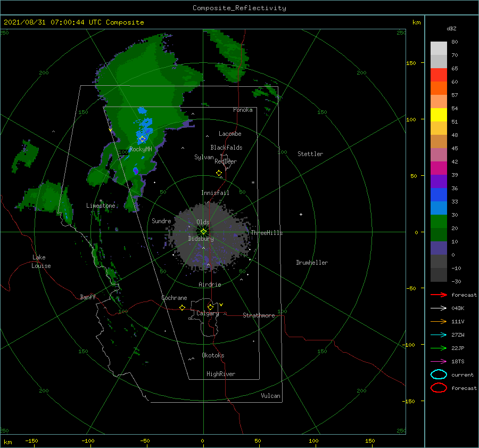Click the cyan 27ZW arrow legend icon
The height and width of the screenshot is (448, 479).
439,335
